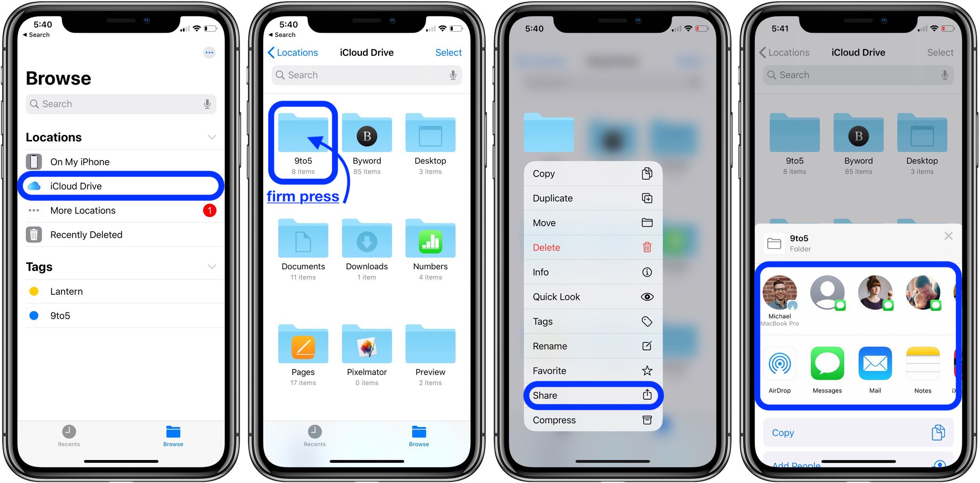Tap the Recently Deleted trash icon
This screenshot has width=980, height=483.
pos(34,234)
